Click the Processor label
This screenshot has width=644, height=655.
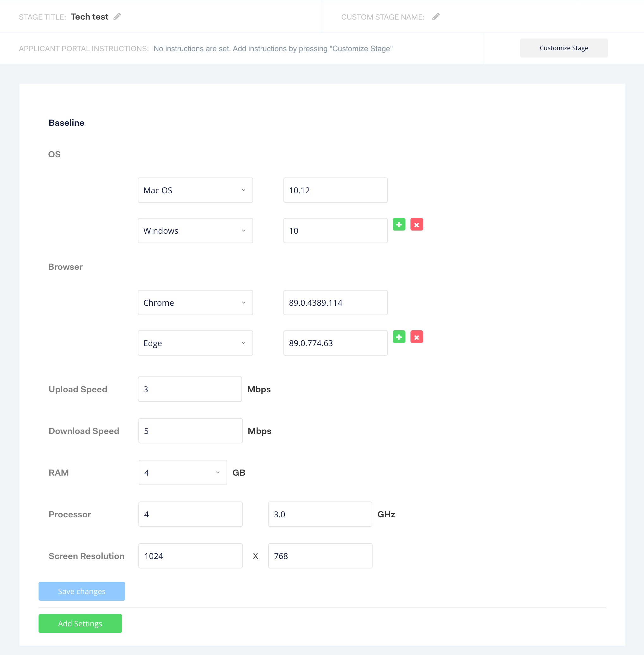pos(70,514)
